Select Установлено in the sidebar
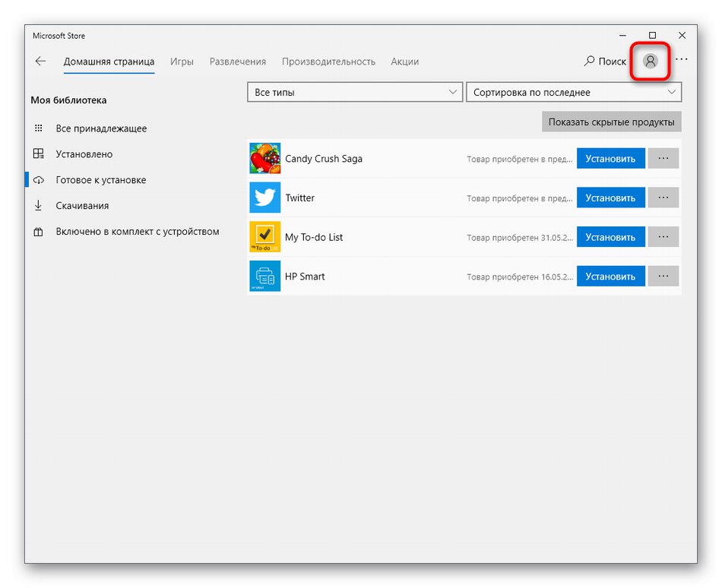The image size is (722, 588). point(84,154)
